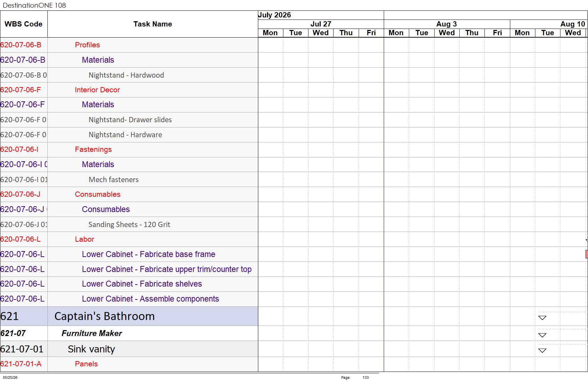Click WBS code 620-07-06-I of Fastenings row
588x382 pixels.
coord(20,149)
